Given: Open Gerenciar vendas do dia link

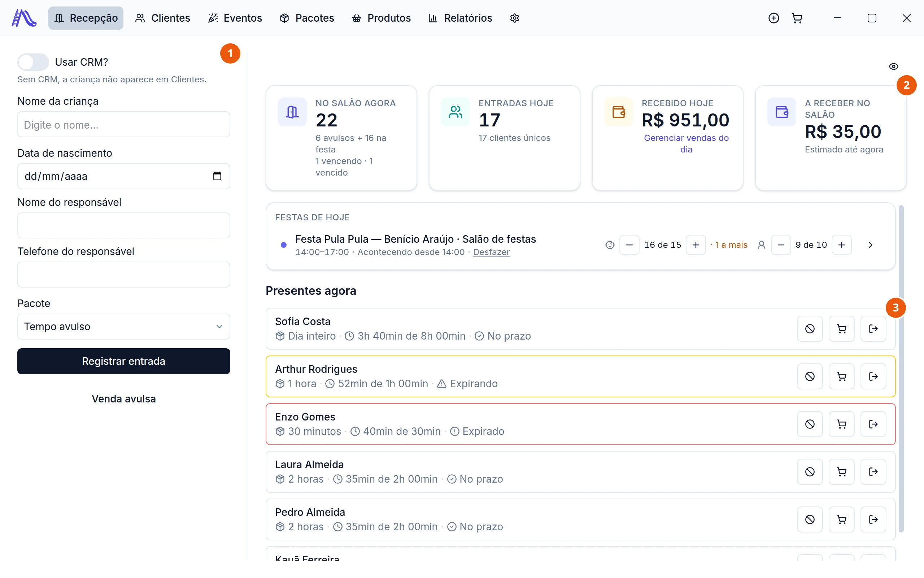Looking at the screenshot, I should click(x=686, y=144).
